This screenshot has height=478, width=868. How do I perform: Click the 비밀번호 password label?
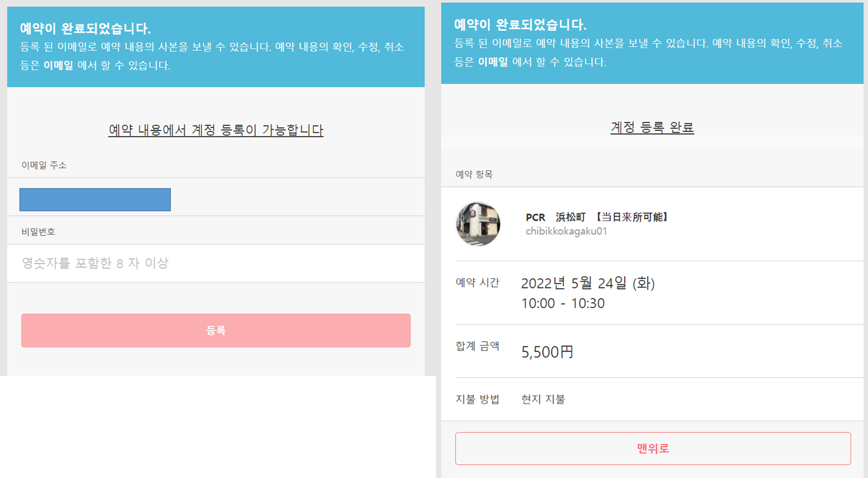tap(38, 232)
